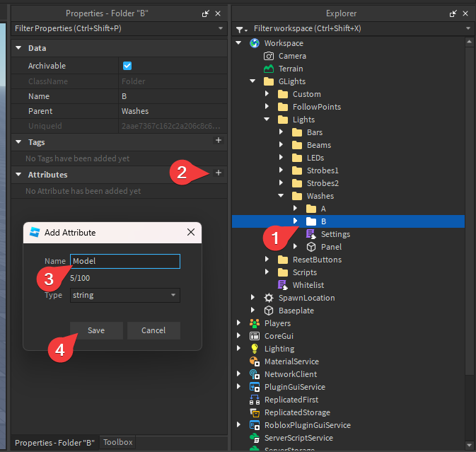
Task: Expand the Strobes1 folder
Action: point(281,170)
